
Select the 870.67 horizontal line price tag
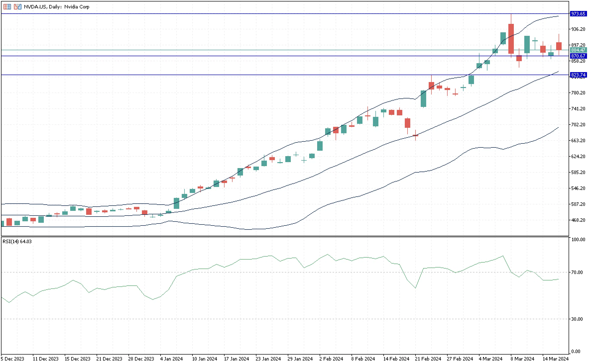click(578, 56)
